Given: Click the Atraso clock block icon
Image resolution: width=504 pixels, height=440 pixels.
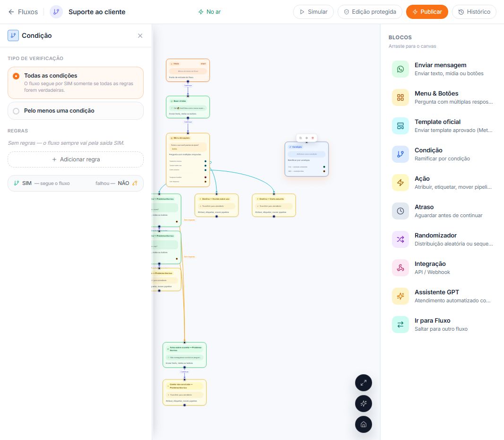Looking at the screenshot, I should click(x=400, y=211).
